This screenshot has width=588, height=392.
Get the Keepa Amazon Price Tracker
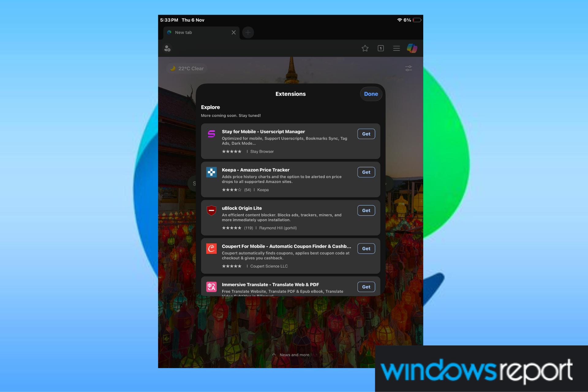366,172
